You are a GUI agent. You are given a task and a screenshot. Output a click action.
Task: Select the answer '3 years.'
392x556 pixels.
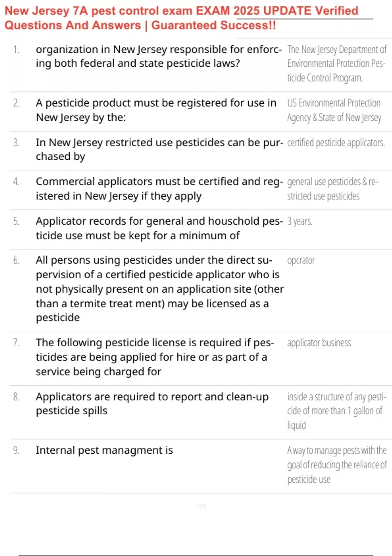[300, 221]
